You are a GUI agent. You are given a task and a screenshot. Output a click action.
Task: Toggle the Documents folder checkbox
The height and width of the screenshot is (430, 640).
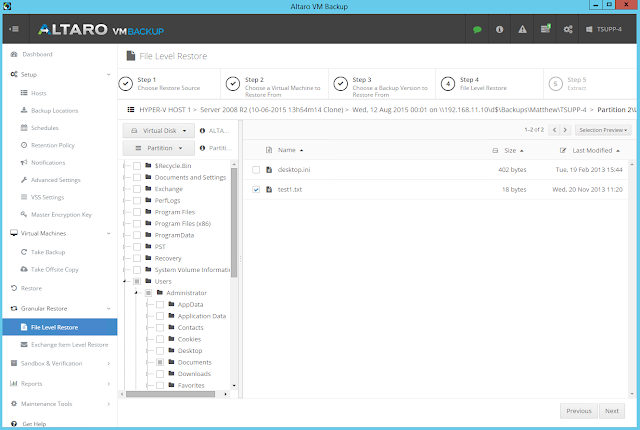160,362
